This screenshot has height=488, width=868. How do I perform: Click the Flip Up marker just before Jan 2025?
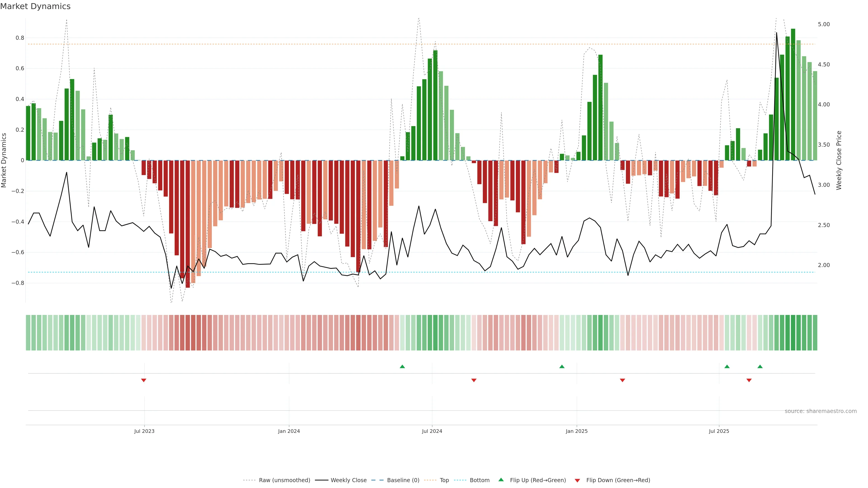(562, 366)
